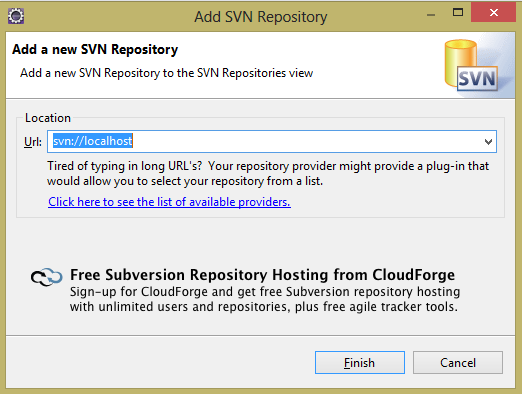Click into the Url input field
The height and width of the screenshot is (394, 522).
coord(272,142)
